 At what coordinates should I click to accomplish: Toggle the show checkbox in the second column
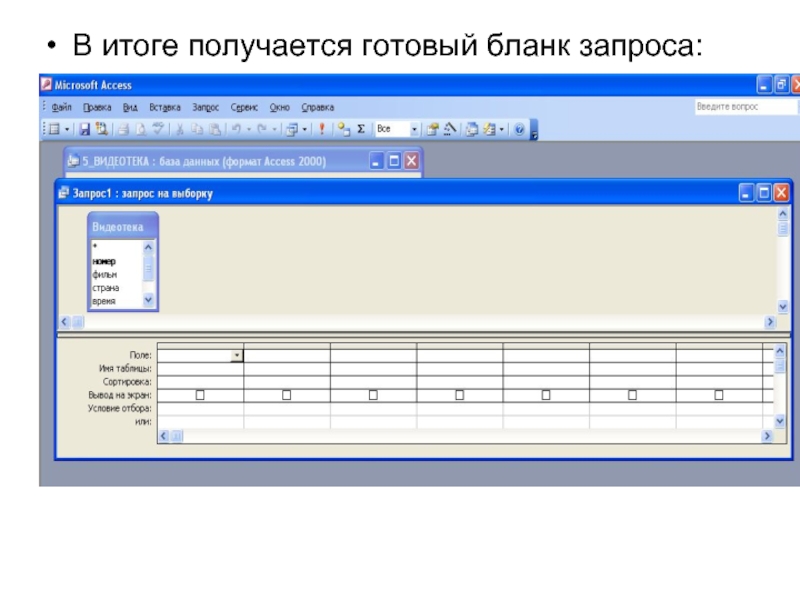pos(286,395)
